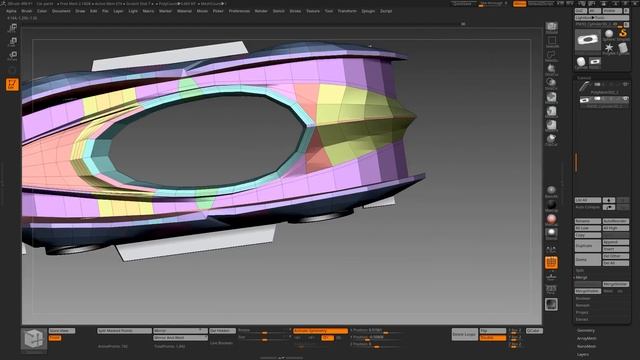Toggle the orange PolyFrame grid icon
Viewport: 640px width, 360px height.
point(551,262)
